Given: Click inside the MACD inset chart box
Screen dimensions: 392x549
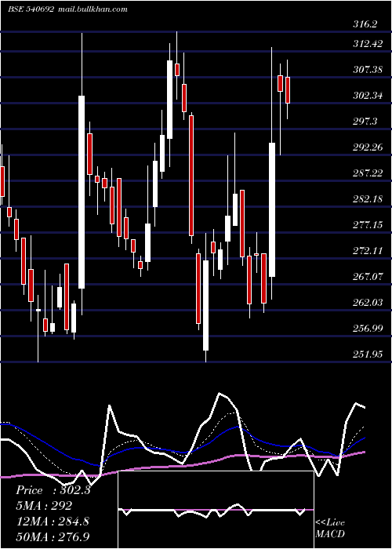Looking at the screenshot, I should 216,510.
